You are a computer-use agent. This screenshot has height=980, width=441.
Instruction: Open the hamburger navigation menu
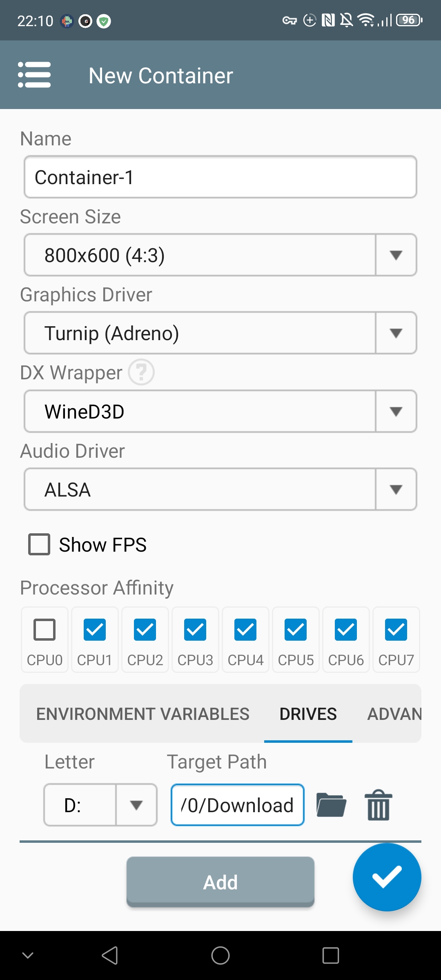click(x=34, y=75)
